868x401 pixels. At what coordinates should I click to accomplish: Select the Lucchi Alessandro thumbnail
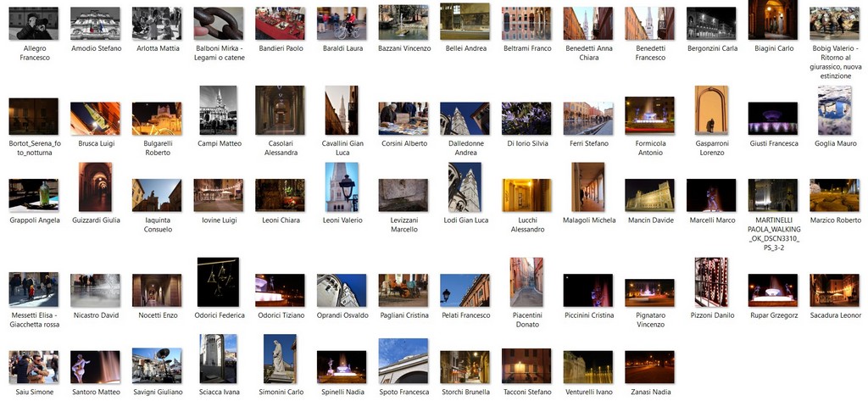tap(526, 195)
